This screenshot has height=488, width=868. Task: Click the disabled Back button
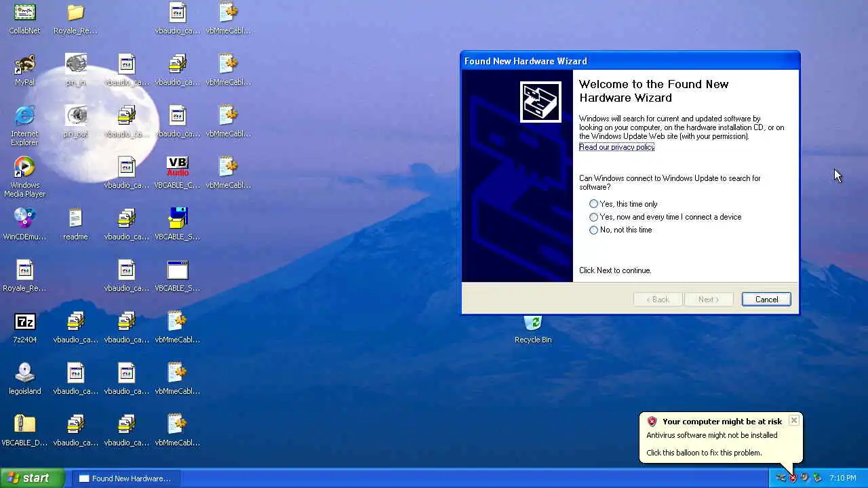tap(658, 300)
